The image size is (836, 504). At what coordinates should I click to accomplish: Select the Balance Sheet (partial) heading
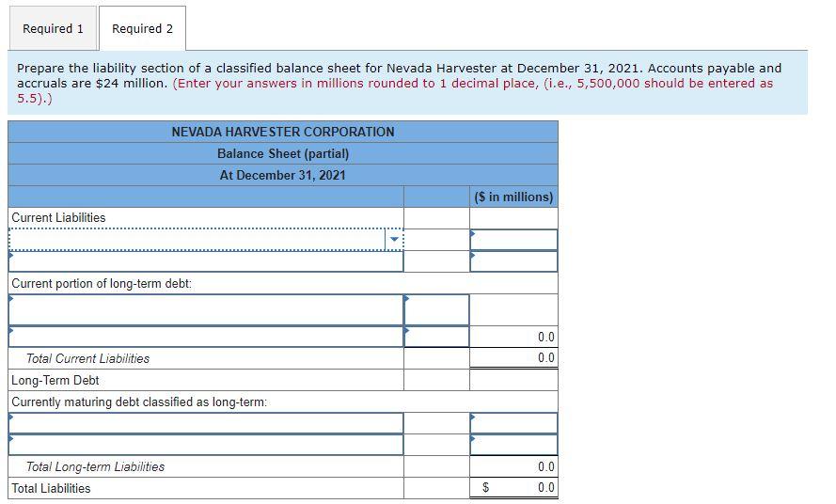[x=283, y=153]
